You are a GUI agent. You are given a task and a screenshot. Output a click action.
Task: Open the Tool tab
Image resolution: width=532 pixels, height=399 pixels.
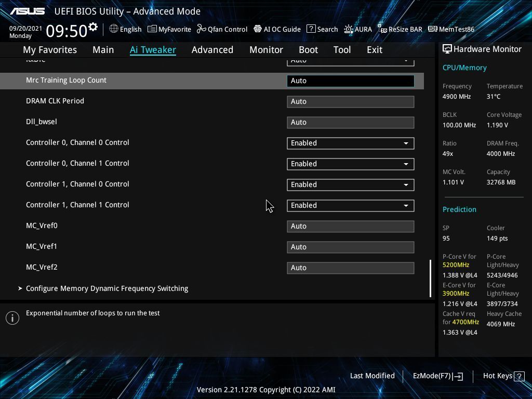coord(342,50)
